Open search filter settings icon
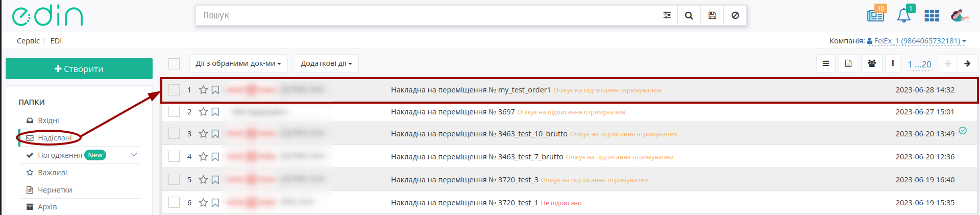 click(667, 15)
